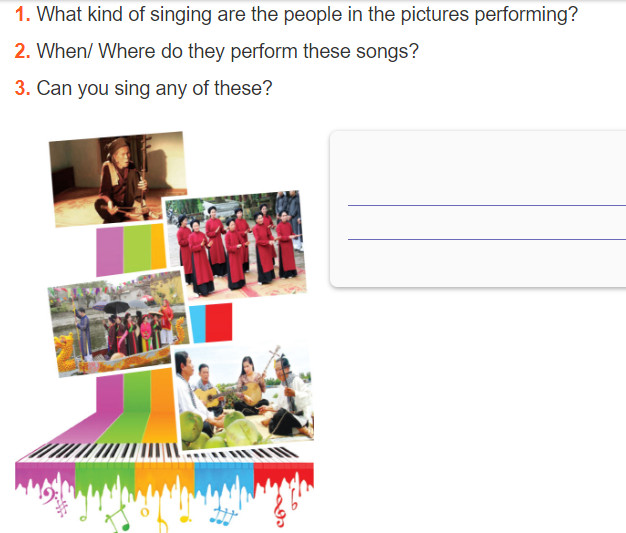Image resolution: width=626 pixels, height=533 pixels.
Task: Click the red square between the photos
Action: tap(218, 322)
